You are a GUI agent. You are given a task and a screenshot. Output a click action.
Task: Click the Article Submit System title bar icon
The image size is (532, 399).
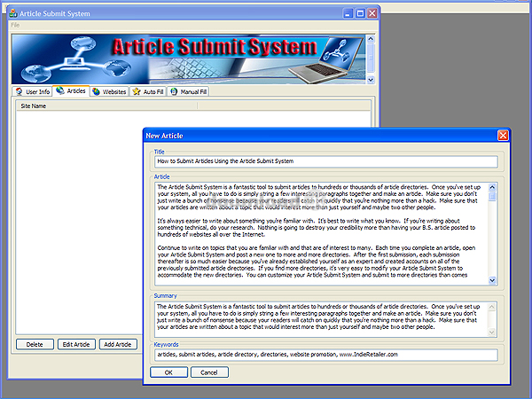click(x=13, y=13)
